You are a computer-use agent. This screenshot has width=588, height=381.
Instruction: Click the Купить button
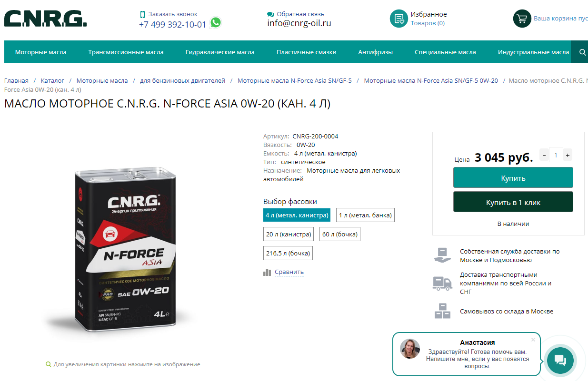[513, 178]
